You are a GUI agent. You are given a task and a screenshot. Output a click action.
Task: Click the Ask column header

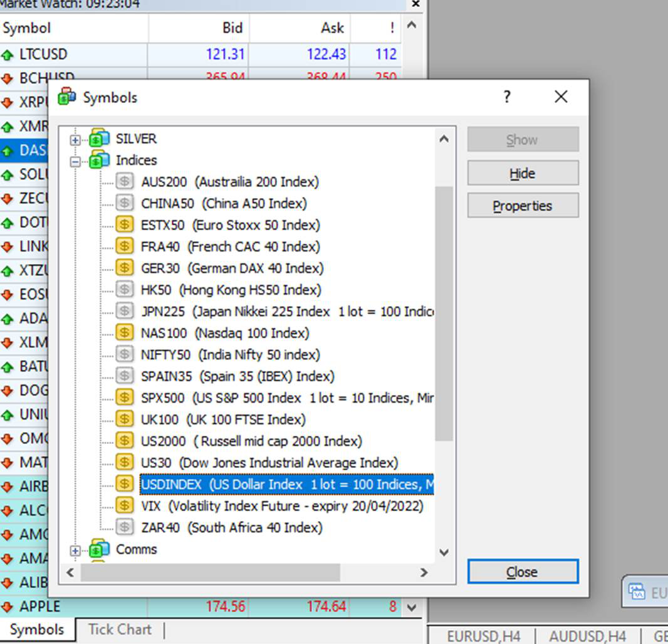coord(300,28)
